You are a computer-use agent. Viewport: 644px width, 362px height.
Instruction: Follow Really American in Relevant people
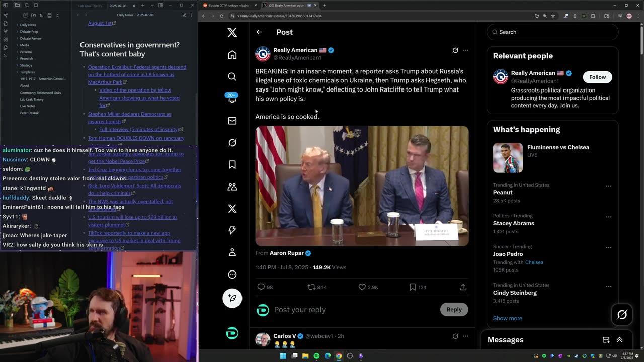[597, 77]
